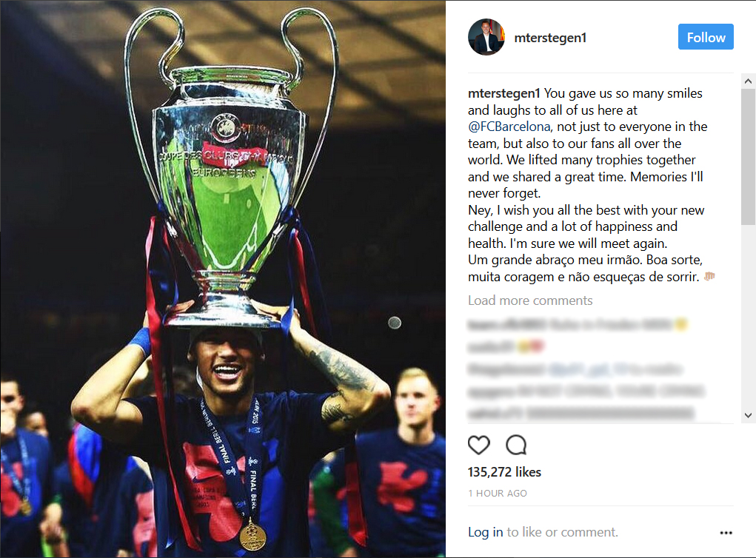The width and height of the screenshot is (756, 558).
Task: Click mterstegen1 username in the caption
Action: point(504,93)
